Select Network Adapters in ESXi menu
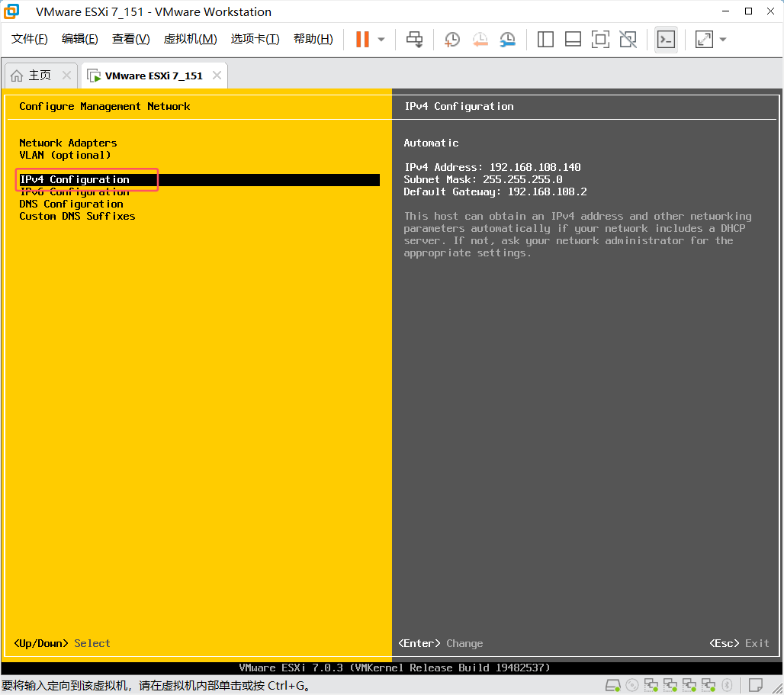Viewport: 784px width, 695px height. coord(68,143)
